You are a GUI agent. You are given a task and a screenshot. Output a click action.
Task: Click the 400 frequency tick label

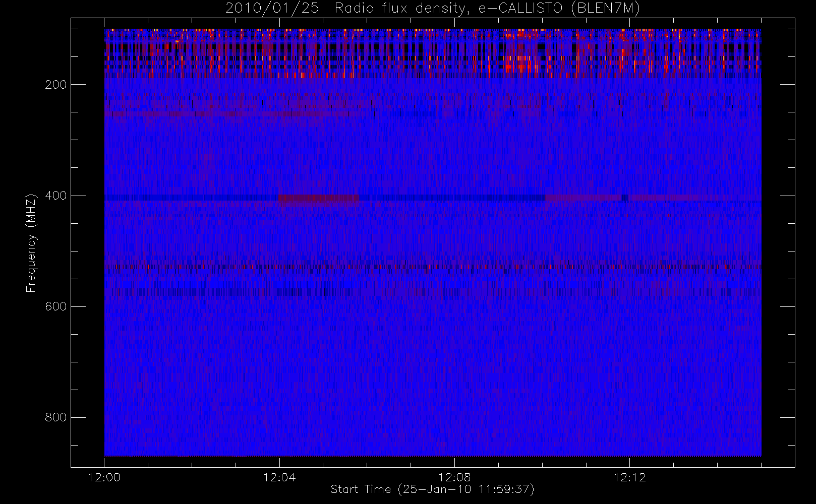point(56,196)
